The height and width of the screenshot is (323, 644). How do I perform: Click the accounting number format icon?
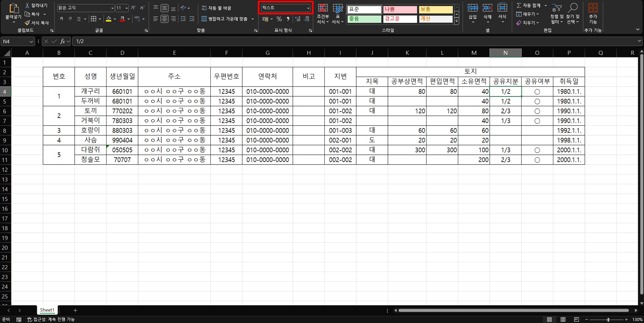266,19
